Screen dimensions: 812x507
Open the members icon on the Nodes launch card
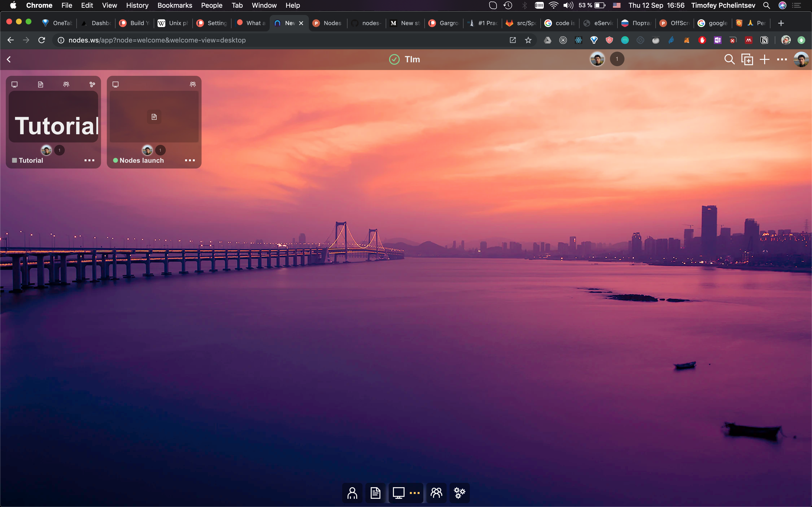(192, 84)
